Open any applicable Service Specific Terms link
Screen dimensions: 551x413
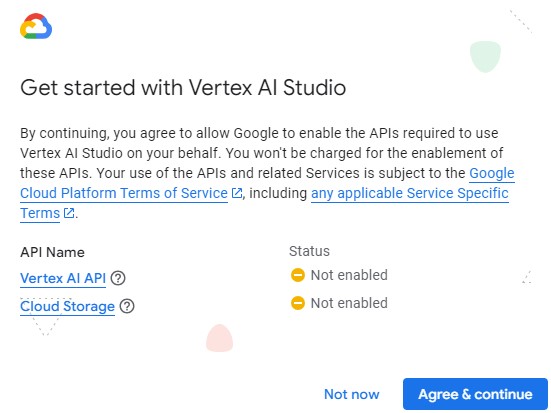(x=410, y=193)
